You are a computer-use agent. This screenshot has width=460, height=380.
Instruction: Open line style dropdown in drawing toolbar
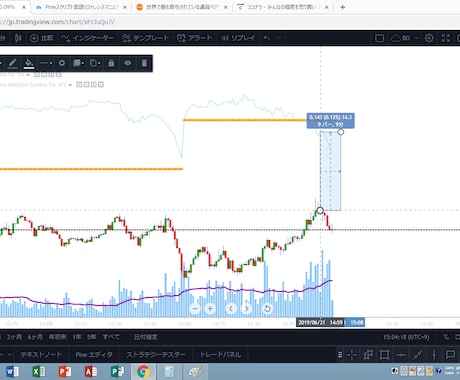[46, 63]
